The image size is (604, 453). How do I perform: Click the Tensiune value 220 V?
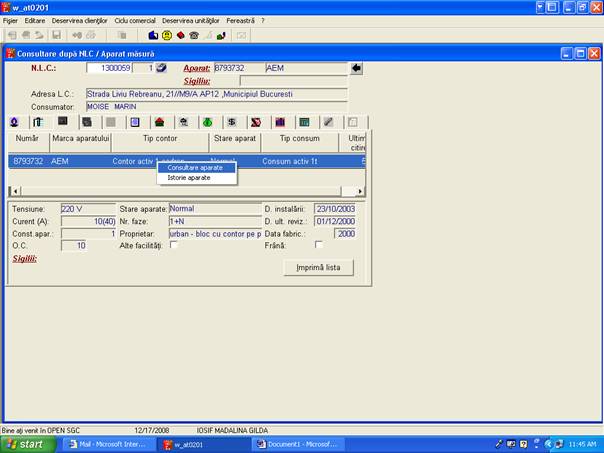click(88, 209)
